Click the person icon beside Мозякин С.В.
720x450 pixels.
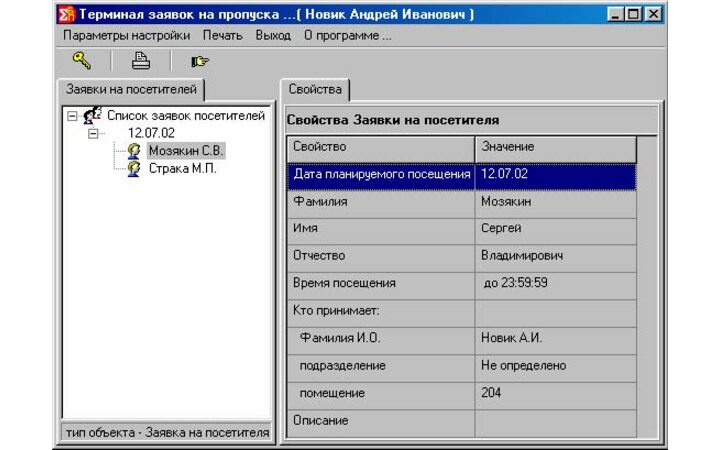(x=134, y=151)
